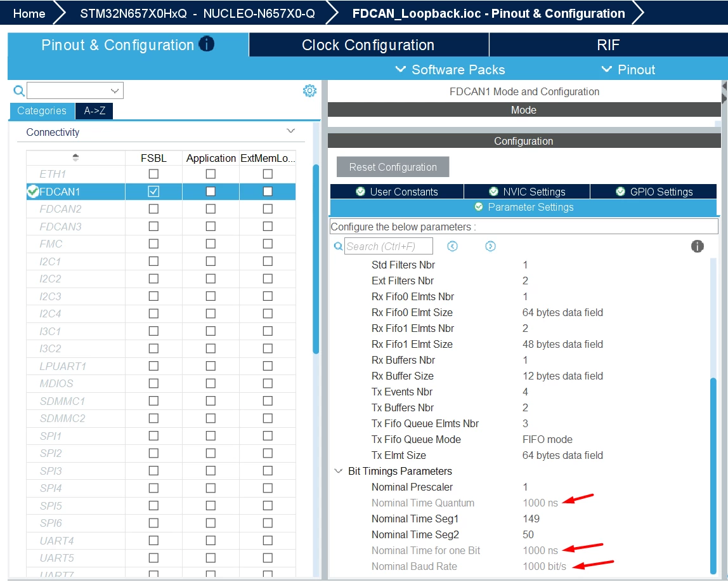Viewport: 728px width, 582px height.
Task: Edit Tx Events Nbr value 4
Action: [525, 392]
